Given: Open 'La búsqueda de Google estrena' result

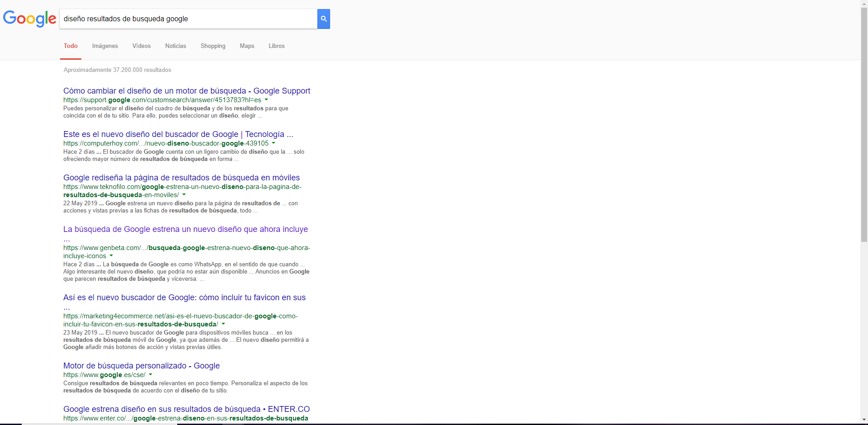Looking at the screenshot, I should tap(185, 229).
